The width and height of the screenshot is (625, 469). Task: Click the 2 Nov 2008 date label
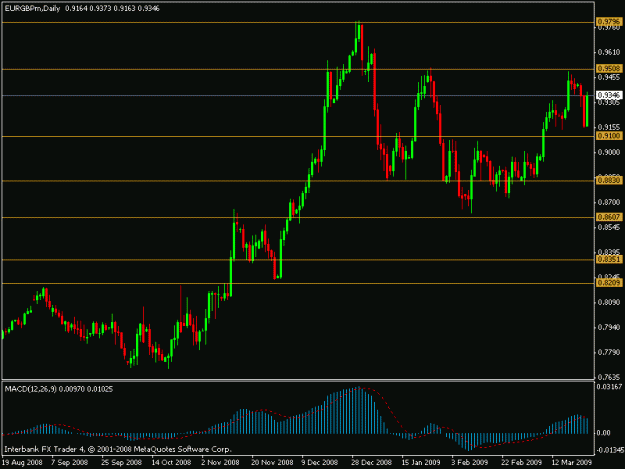tap(220, 463)
